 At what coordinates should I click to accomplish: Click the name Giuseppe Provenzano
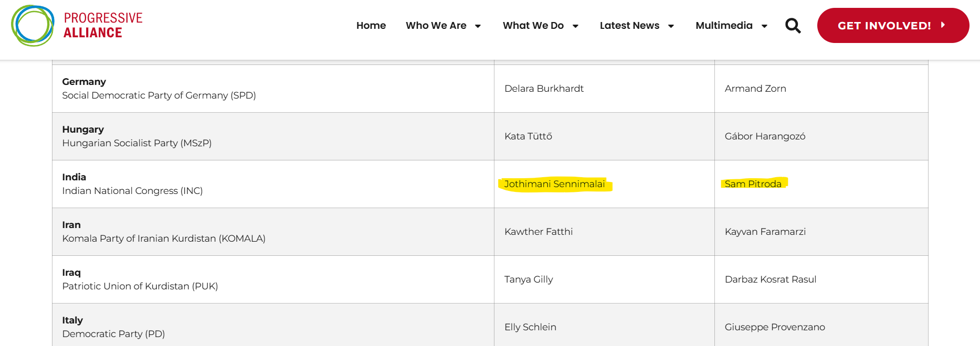pos(774,327)
